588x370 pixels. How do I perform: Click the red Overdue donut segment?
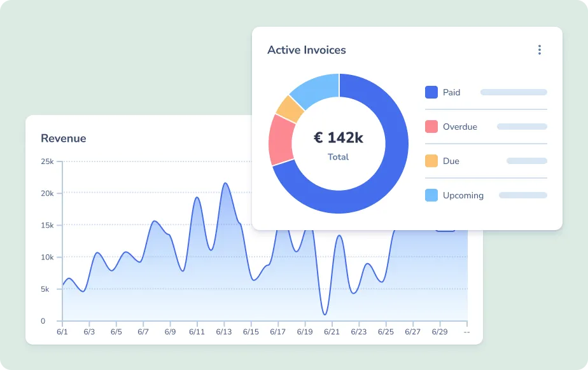tap(281, 139)
